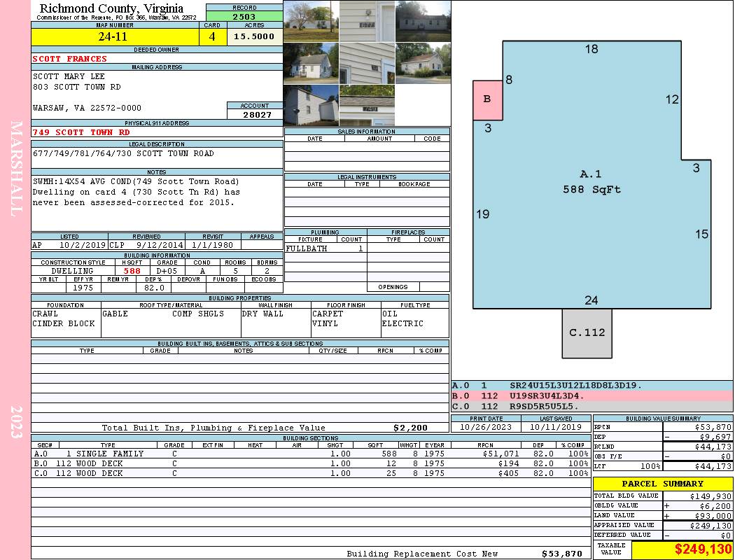Click the account number 28027 field

[255, 114]
